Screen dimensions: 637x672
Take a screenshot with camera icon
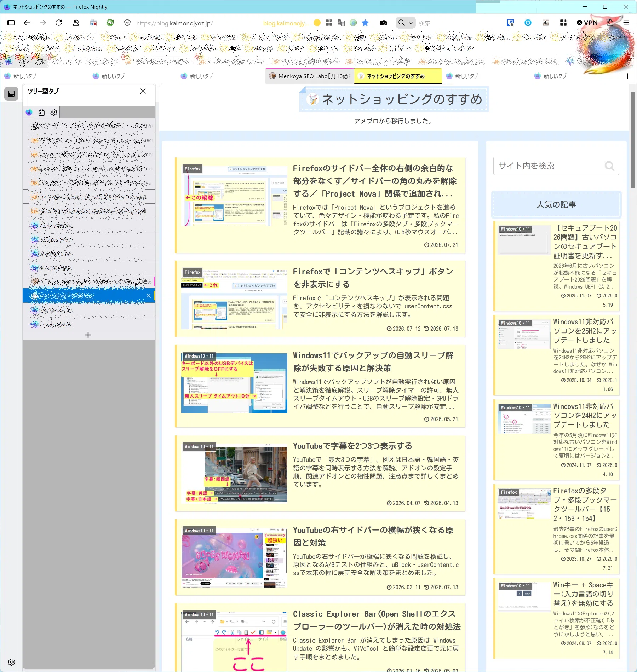click(x=383, y=23)
